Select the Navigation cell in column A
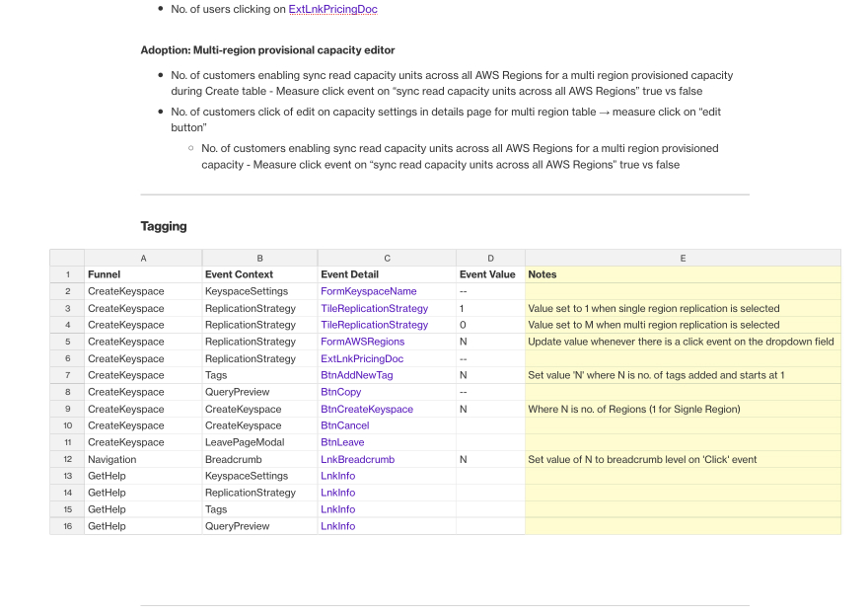868x615 pixels. (x=111, y=459)
